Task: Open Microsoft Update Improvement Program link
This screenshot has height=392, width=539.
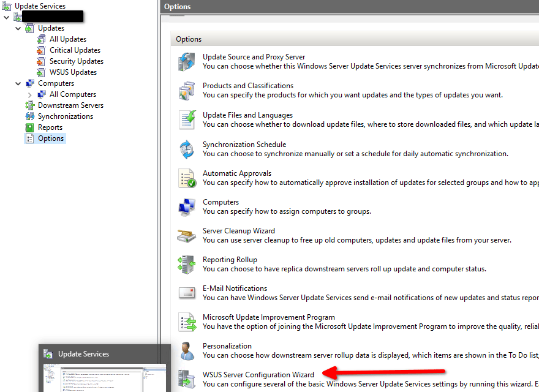Action: [268, 317]
